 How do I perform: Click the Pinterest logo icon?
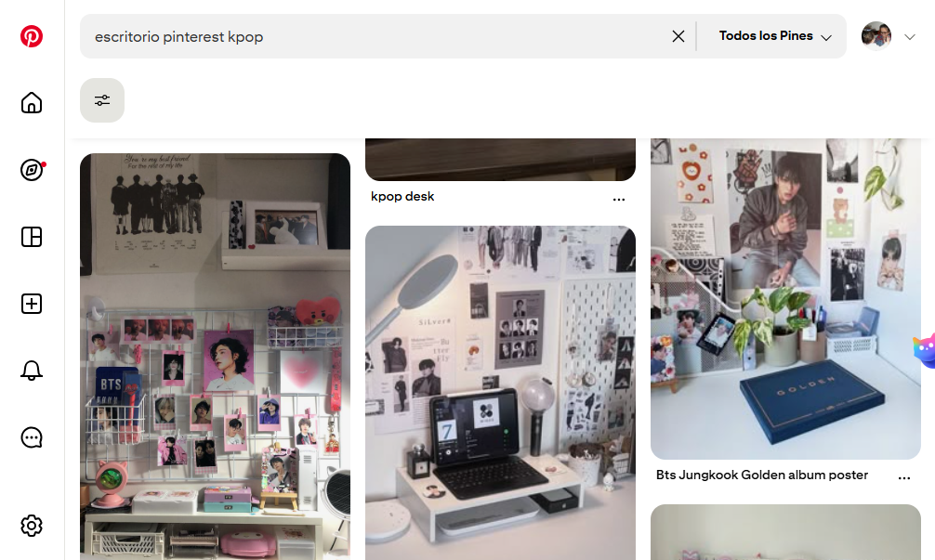[x=32, y=36]
